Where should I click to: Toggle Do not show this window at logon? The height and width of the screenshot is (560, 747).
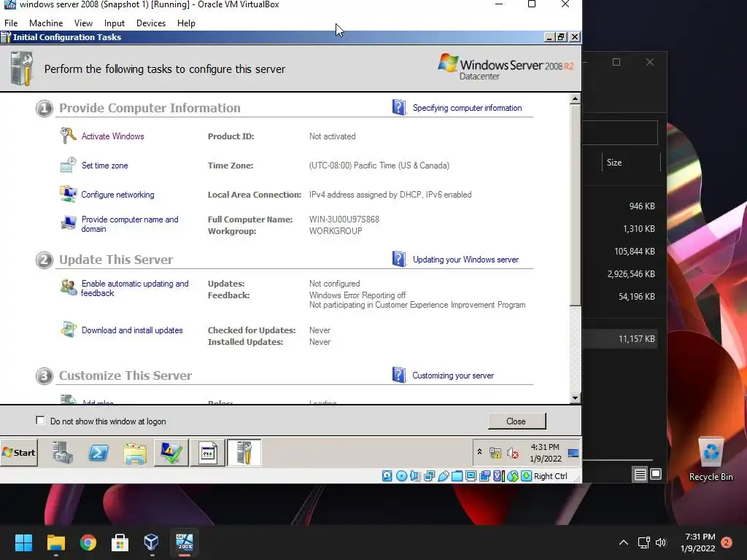click(x=41, y=421)
